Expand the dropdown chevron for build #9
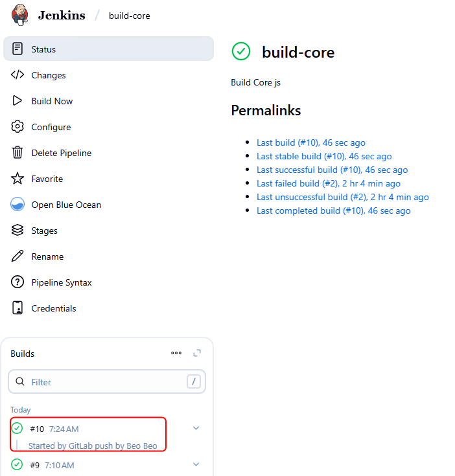Image resolution: width=455 pixels, height=476 pixels. (x=196, y=464)
